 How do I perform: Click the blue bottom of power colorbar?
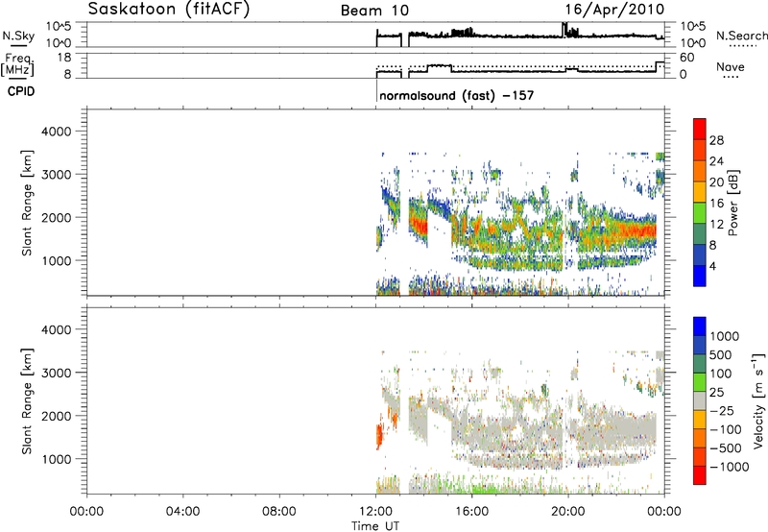coord(700,276)
